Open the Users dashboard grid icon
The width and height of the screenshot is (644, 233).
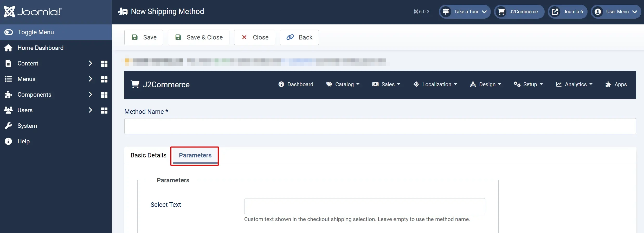tap(104, 110)
